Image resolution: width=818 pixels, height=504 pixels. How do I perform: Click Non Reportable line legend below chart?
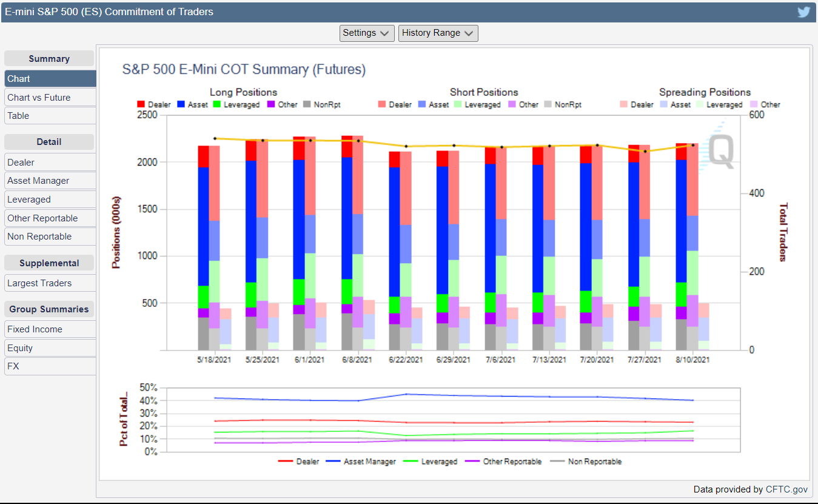[586, 462]
